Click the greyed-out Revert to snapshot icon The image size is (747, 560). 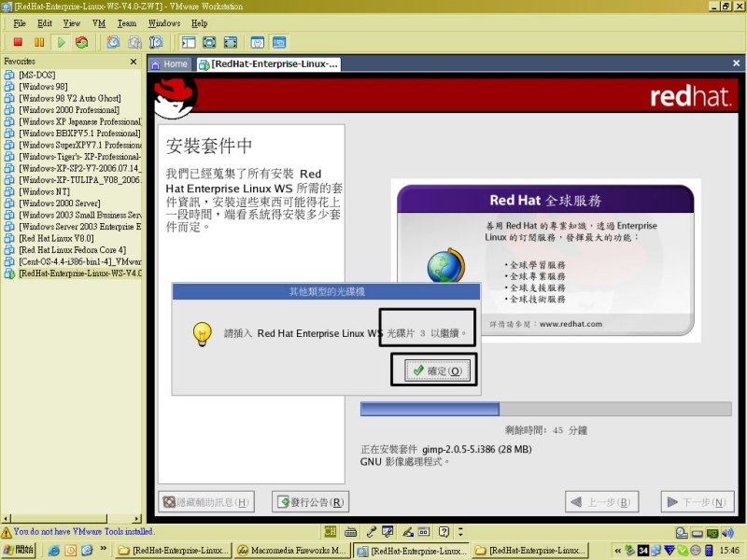[134, 42]
